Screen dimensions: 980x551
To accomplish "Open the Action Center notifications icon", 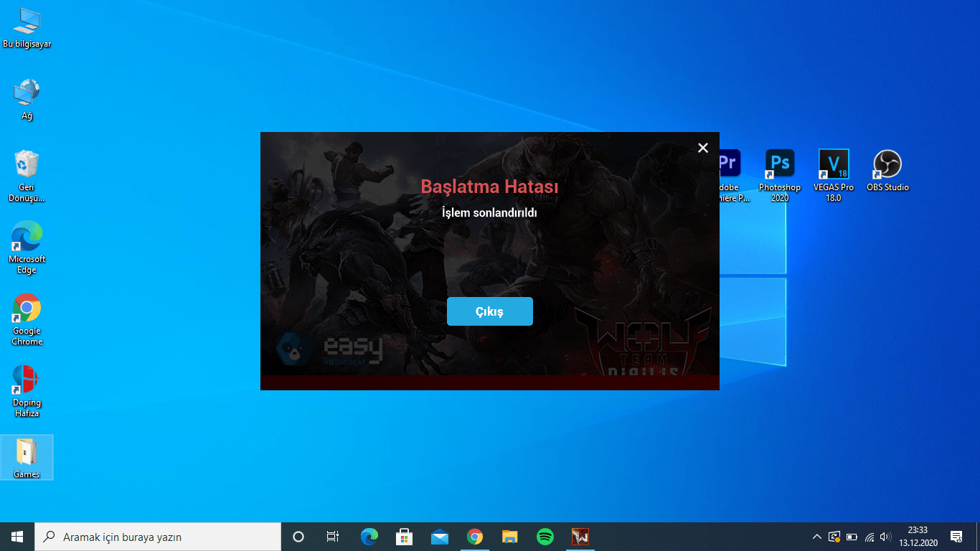I will point(956,537).
